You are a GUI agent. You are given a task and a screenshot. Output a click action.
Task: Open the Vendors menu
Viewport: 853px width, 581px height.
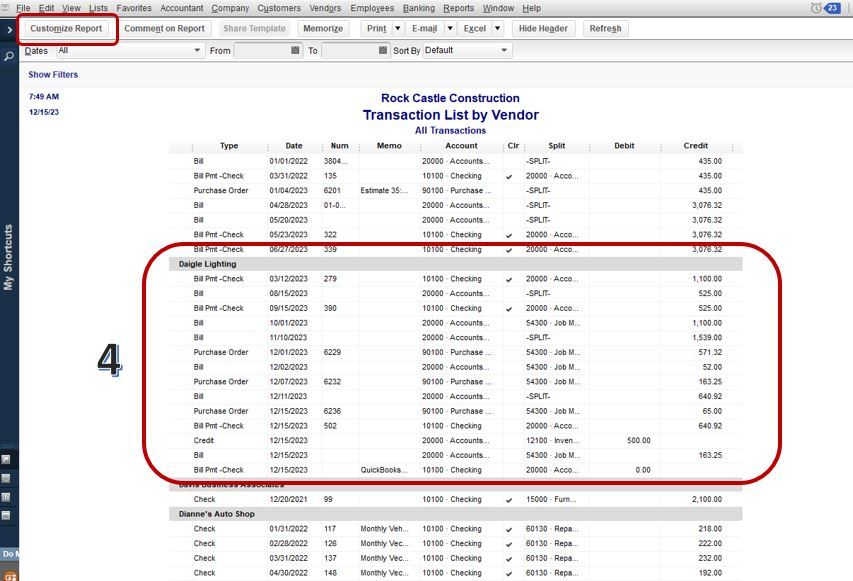(x=325, y=8)
